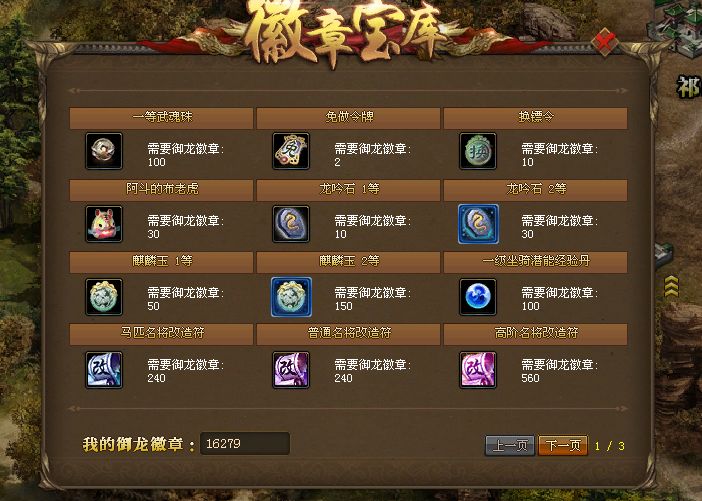Click the 换镖令 title header bar

tap(535, 118)
